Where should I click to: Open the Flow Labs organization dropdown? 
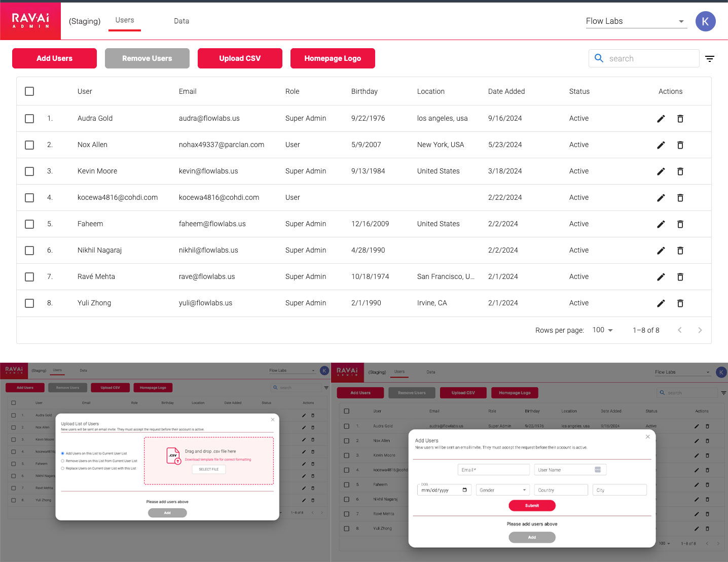click(636, 21)
